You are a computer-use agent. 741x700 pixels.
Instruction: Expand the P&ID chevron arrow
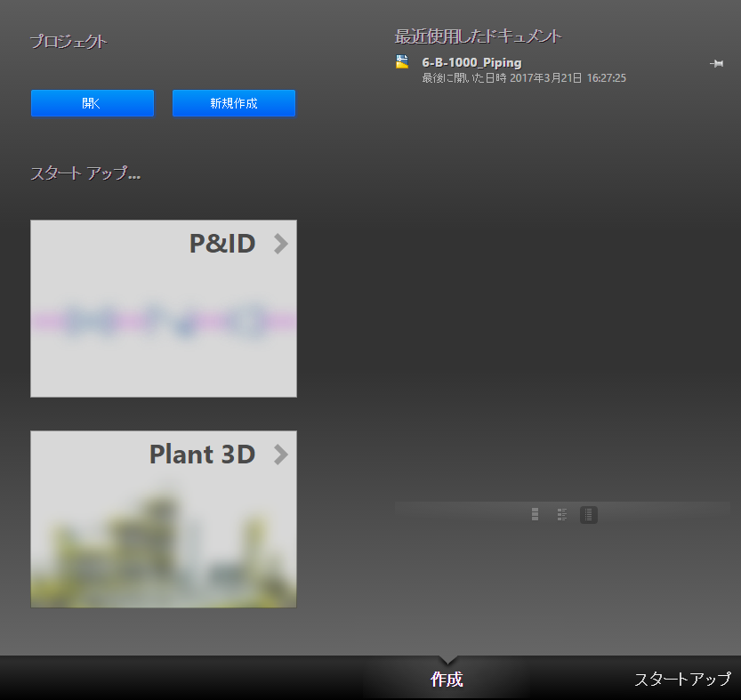[x=281, y=244]
